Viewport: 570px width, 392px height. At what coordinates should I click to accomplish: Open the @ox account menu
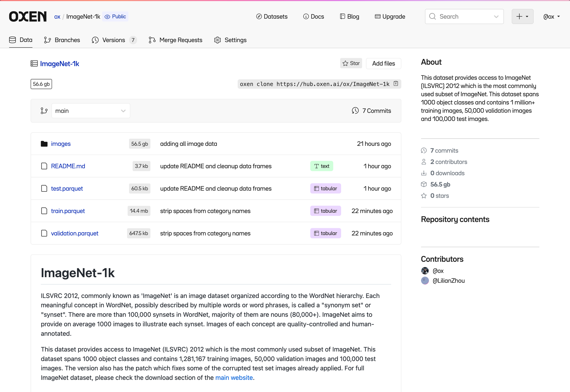pos(551,17)
